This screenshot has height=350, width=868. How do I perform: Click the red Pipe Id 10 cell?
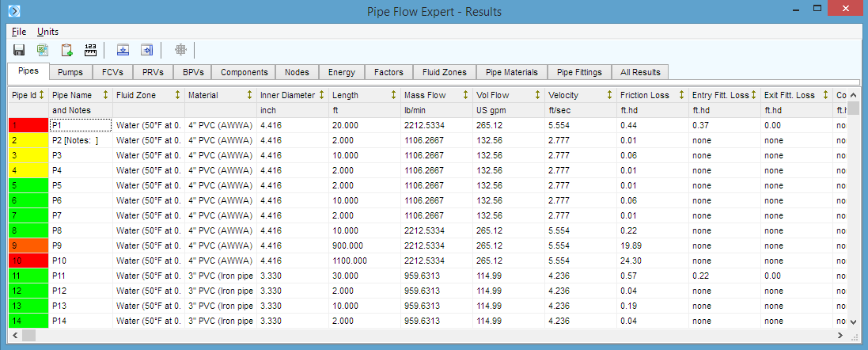coord(28,261)
